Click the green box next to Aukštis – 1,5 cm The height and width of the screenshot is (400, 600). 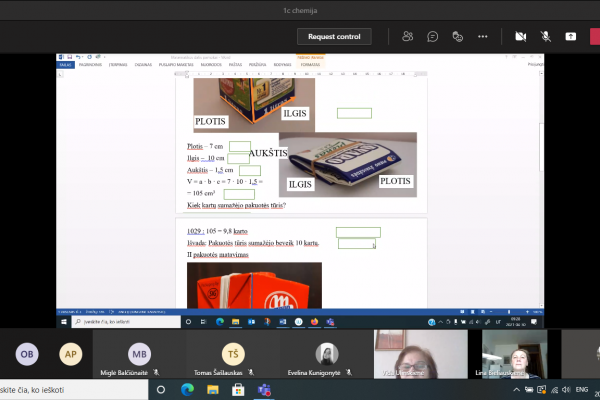(250, 170)
